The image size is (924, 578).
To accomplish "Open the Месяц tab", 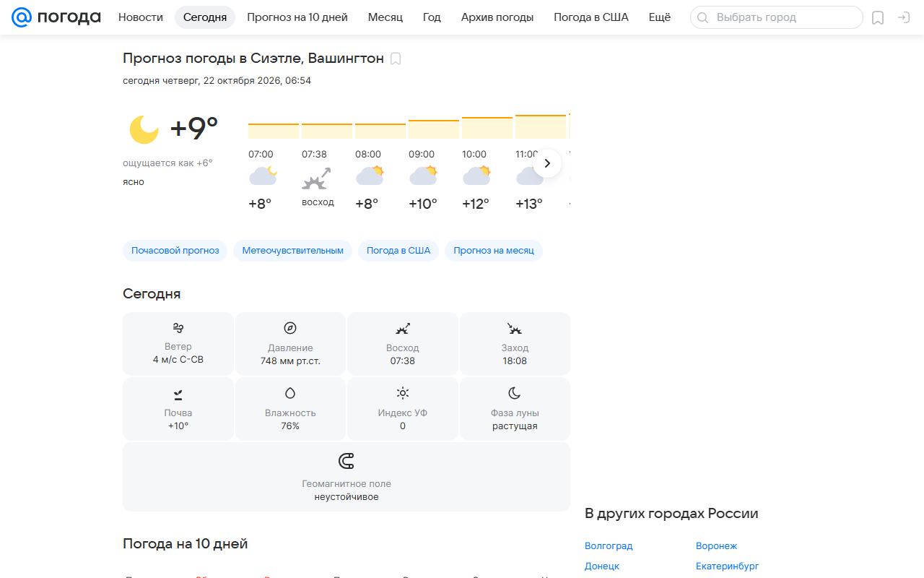I will 385,17.
